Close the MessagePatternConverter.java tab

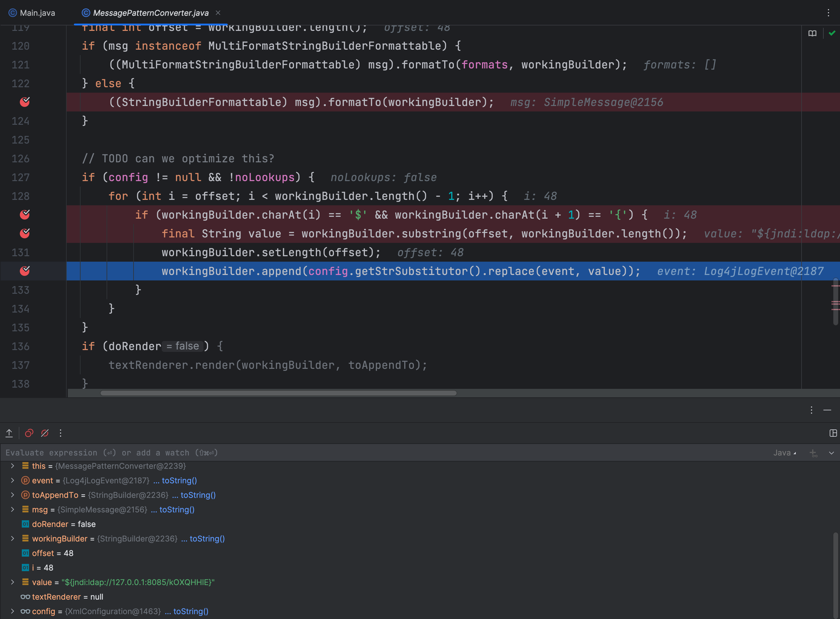(x=218, y=13)
